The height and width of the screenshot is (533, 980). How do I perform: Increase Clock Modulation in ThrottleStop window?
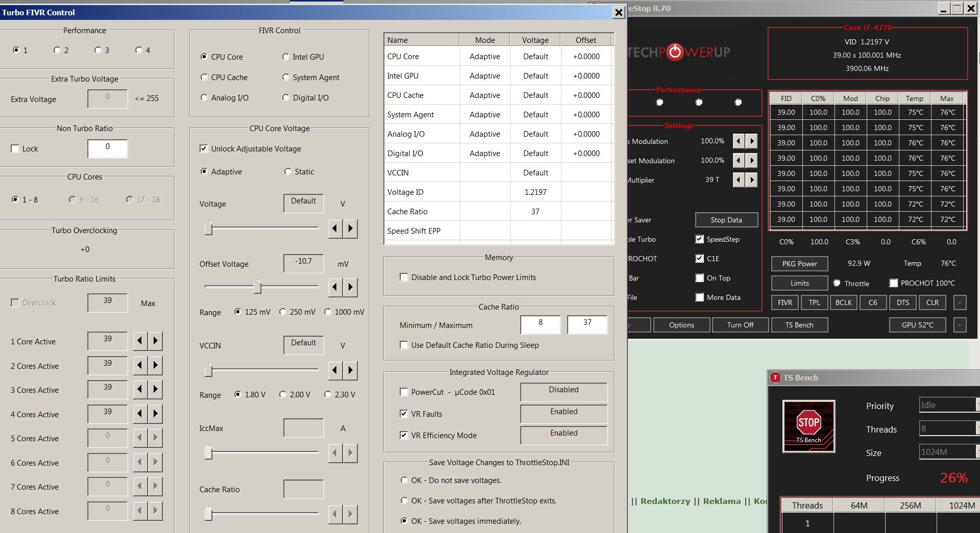tap(751, 141)
